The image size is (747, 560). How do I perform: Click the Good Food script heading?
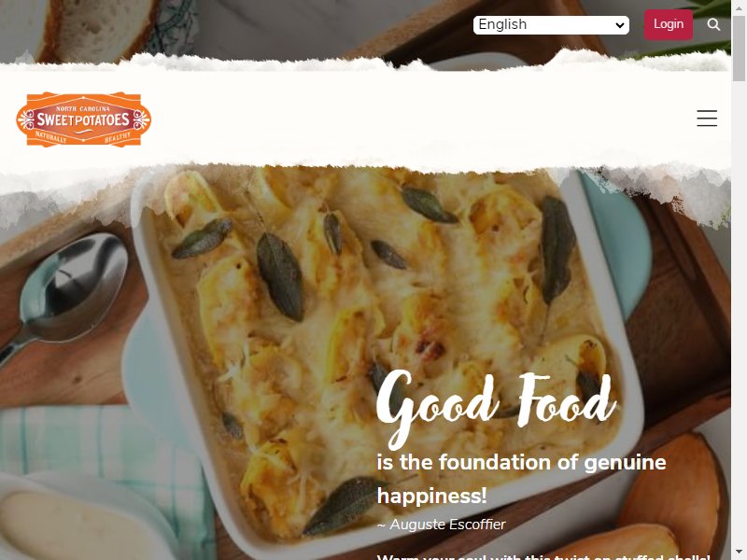[496, 410]
